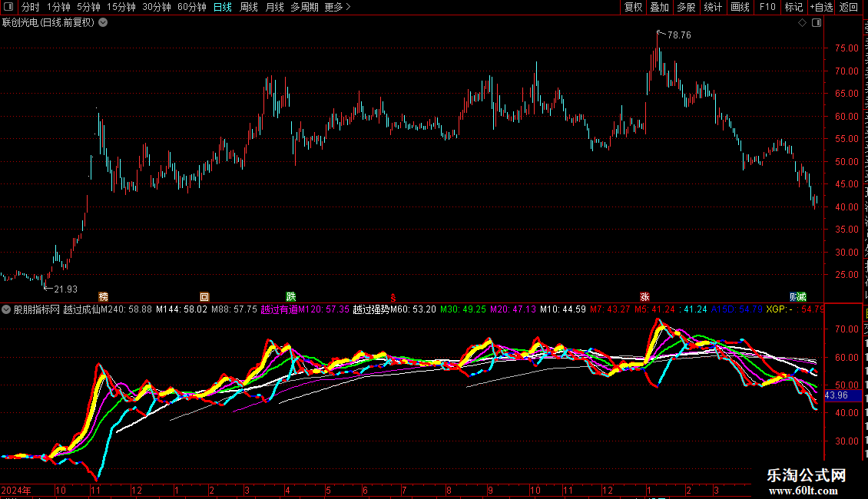The height and width of the screenshot is (499, 868).
Task: Click the 21.93 low price label
Action: (66, 289)
